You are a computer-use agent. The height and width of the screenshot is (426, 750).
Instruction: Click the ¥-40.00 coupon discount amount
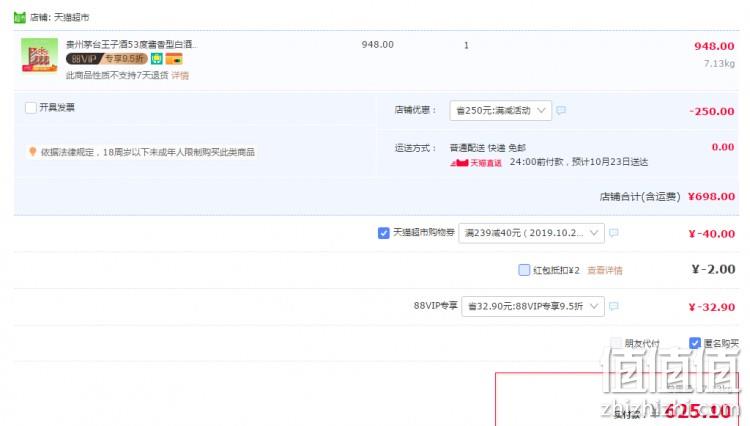712,234
